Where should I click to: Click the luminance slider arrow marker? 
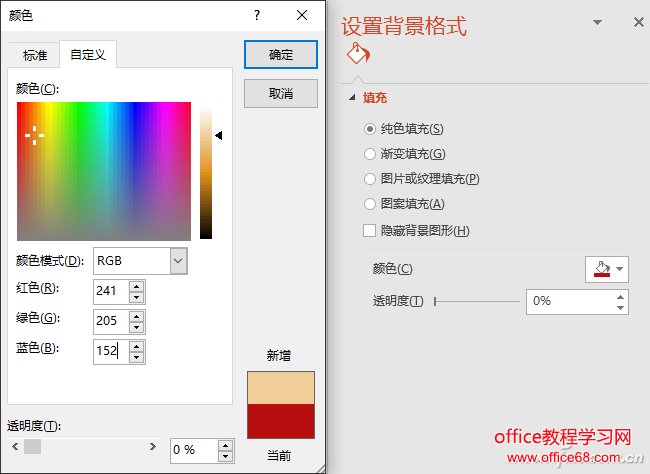[x=219, y=135]
